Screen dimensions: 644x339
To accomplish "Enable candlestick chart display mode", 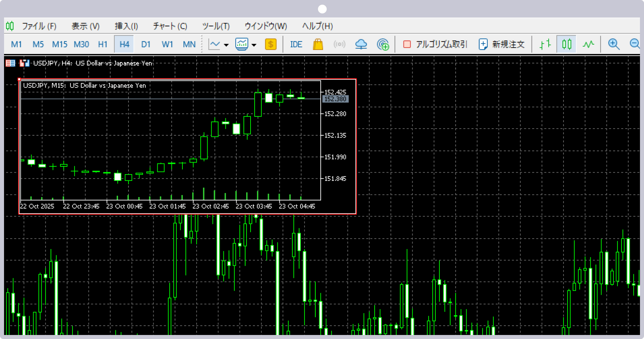I will (567, 44).
